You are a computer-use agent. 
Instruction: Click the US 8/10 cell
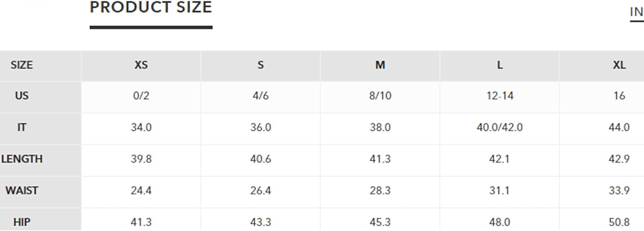coord(380,96)
